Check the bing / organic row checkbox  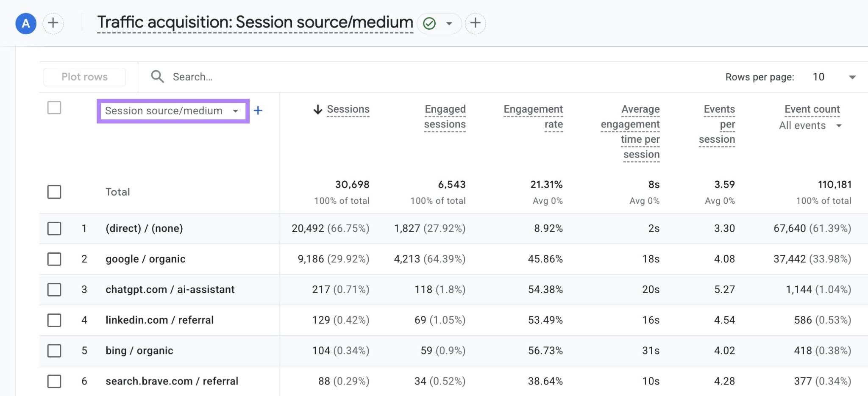tap(54, 351)
